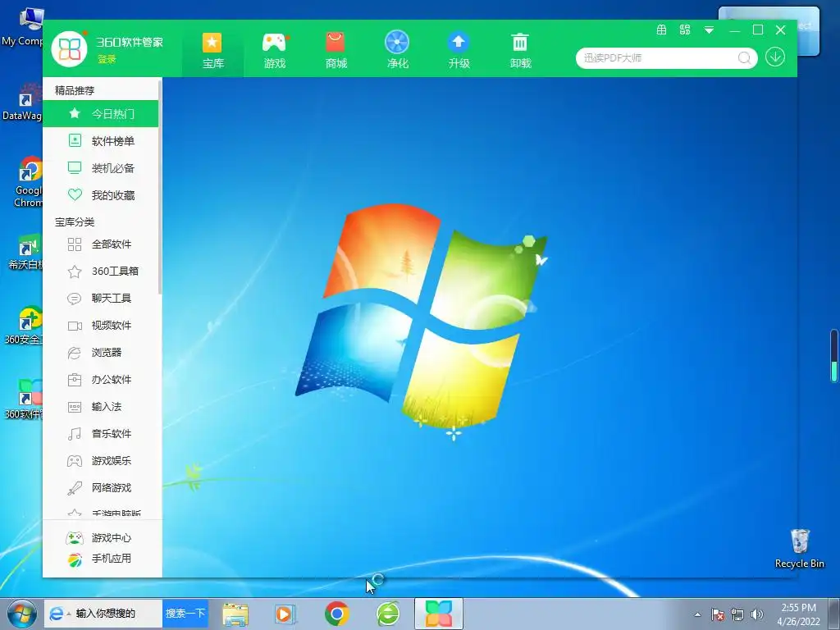Open the 升级 tab
This screenshot has width=840, height=630.
459,51
